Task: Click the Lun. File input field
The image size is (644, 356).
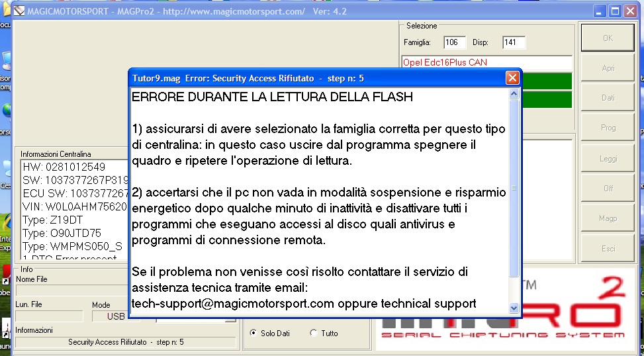Action: pyautogui.click(x=49, y=316)
